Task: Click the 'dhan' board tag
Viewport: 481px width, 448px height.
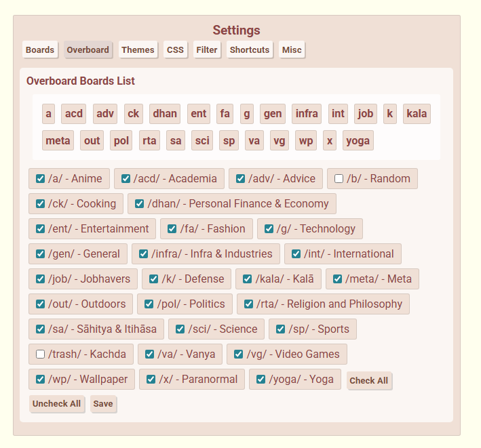Action: (165, 114)
